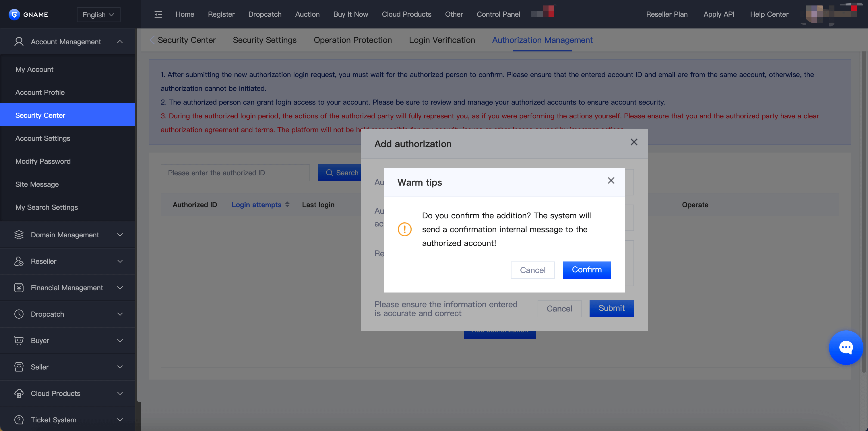Switch to Login Verification tab

(x=442, y=40)
